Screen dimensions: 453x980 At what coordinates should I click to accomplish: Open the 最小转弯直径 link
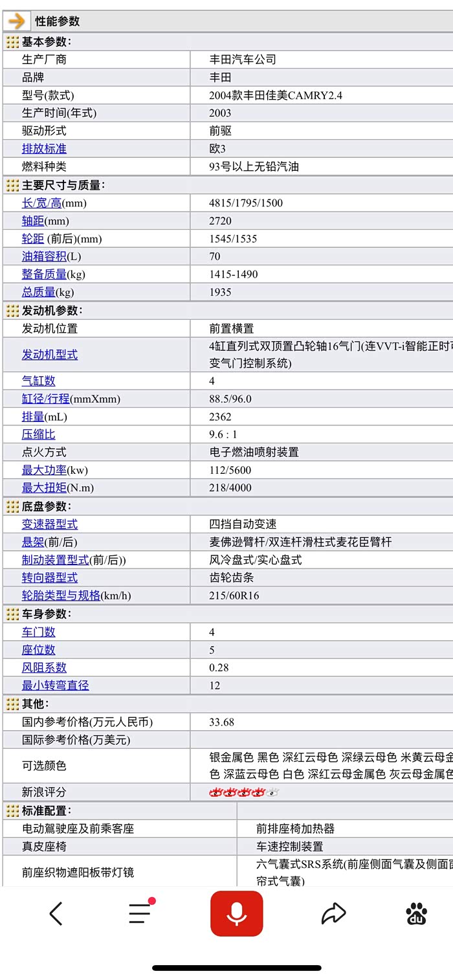[x=56, y=685]
